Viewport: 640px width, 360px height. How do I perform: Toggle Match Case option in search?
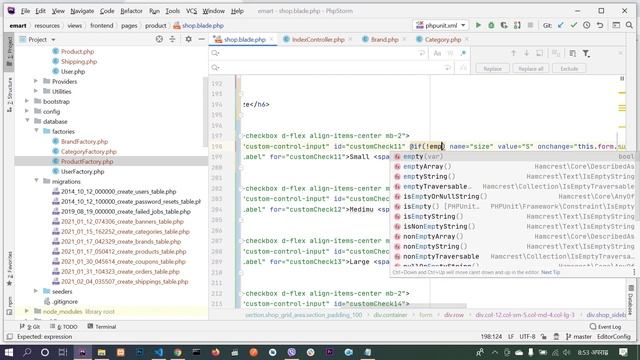[x=437, y=53]
